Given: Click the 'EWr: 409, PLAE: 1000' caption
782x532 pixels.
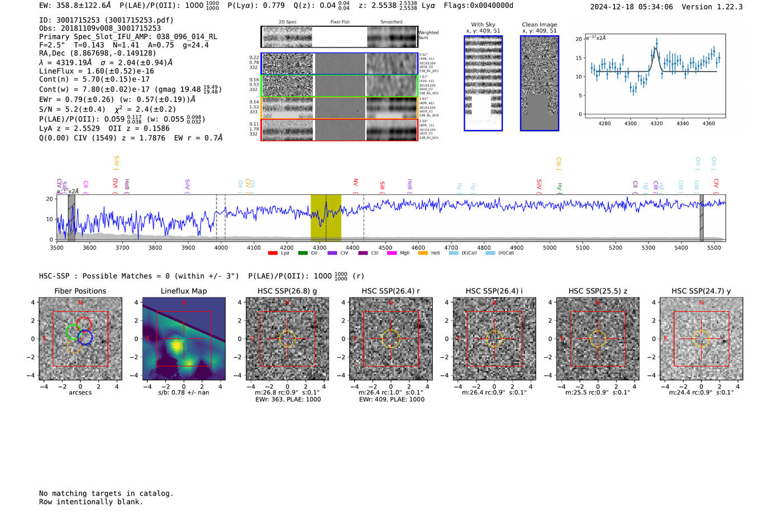Looking at the screenshot, I should click(x=391, y=400).
